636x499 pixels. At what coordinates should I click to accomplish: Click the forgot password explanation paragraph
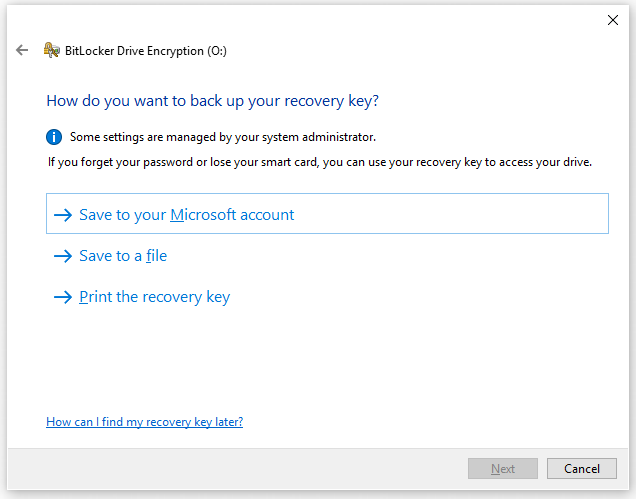(x=320, y=162)
